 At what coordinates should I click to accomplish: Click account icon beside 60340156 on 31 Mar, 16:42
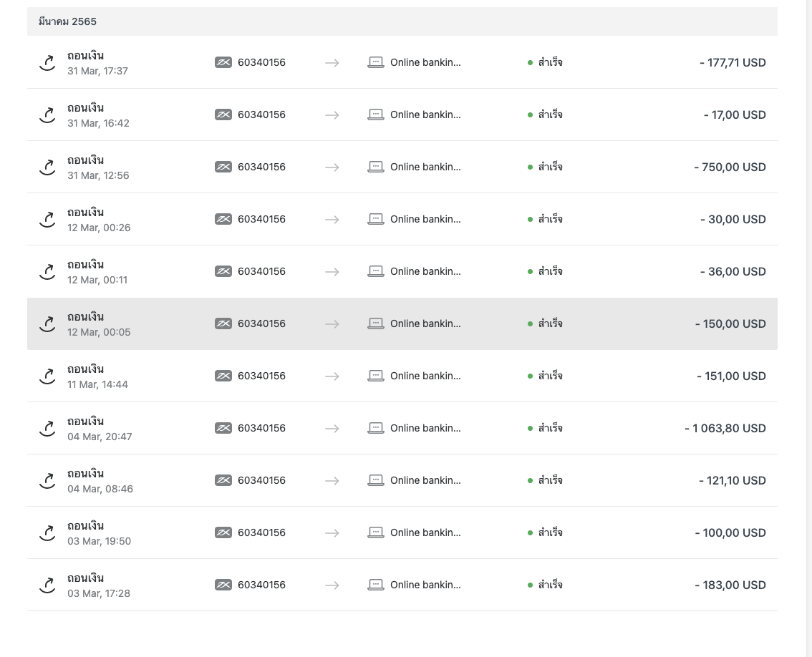click(x=223, y=115)
